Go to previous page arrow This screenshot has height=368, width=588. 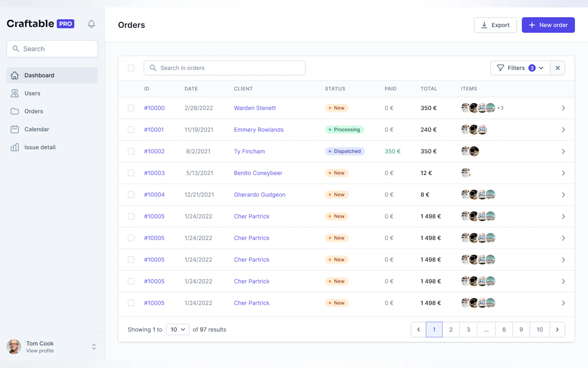click(419, 330)
